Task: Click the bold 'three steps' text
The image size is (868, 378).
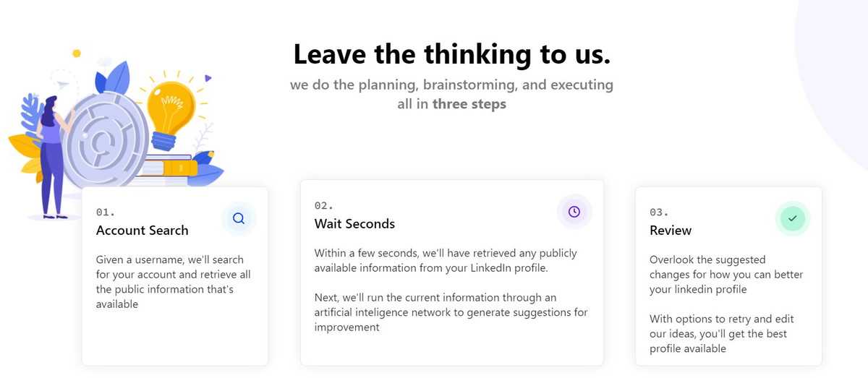Action: (x=469, y=104)
